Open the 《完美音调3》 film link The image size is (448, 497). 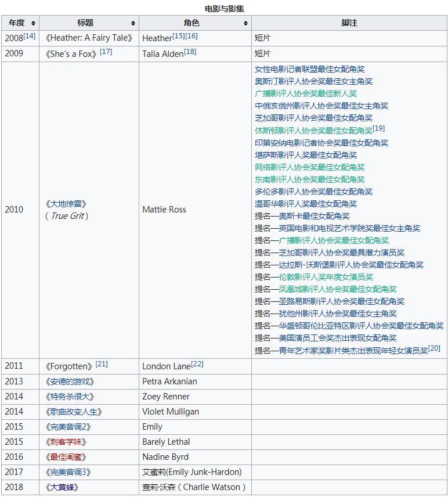click(x=68, y=472)
